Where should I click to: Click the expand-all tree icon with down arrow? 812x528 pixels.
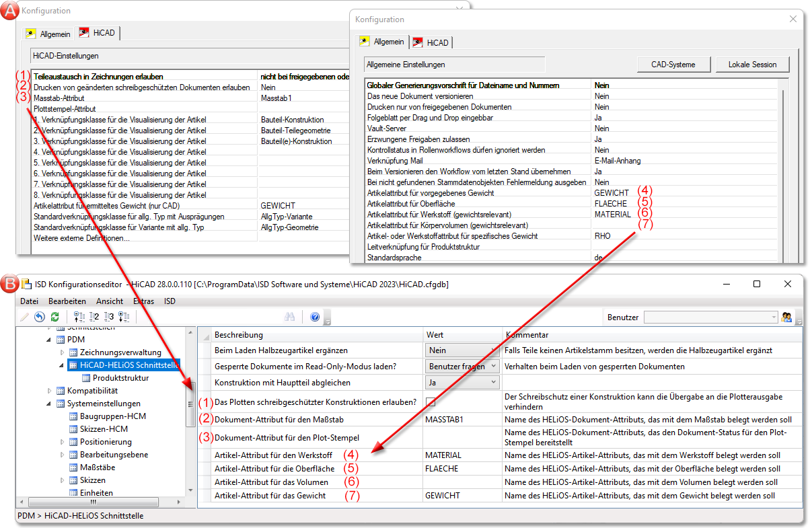click(124, 317)
